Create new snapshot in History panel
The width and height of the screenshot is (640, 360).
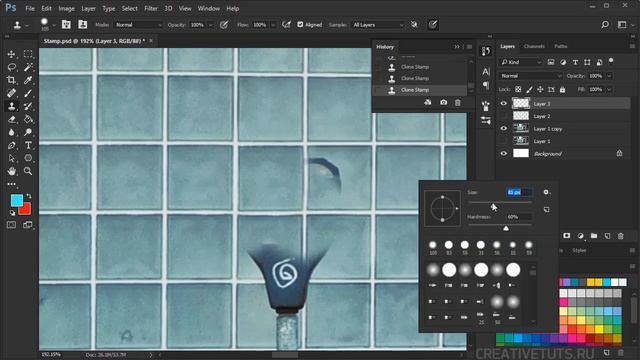point(443,102)
